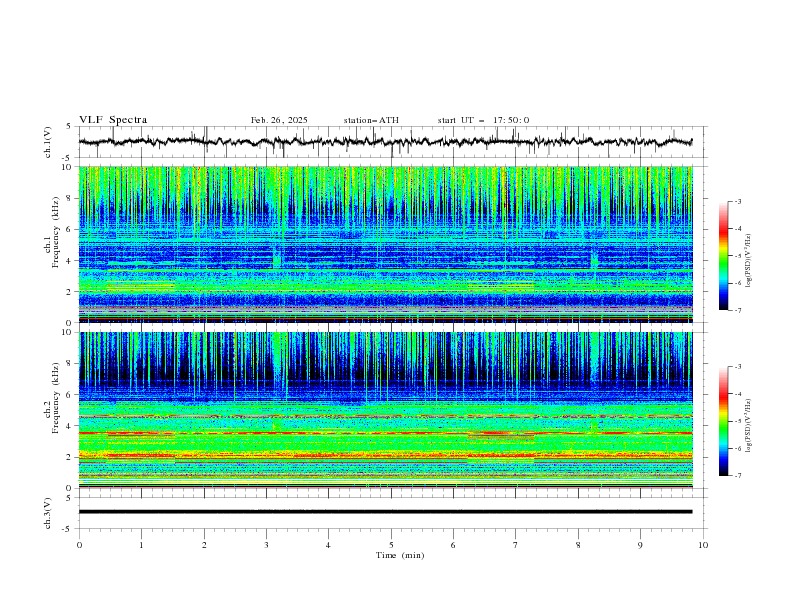Viewport: 792px width, 612px height.
Task: Click the "3" tick on the time axis
Action: pyautogui.click(x=266, y=545)
